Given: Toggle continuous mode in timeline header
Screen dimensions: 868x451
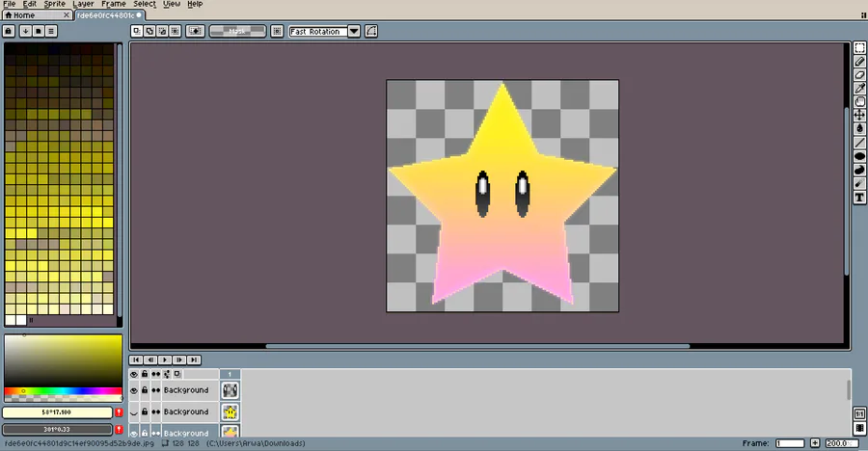Looking at the screenshot, I should [x=155, y=374].
